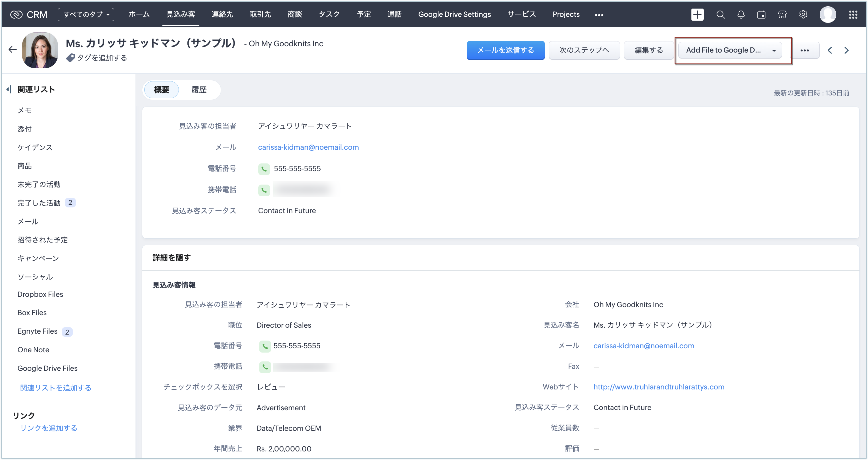Click the phone call icon next to 555-555-5555
The height and width of the screenshot is (460, 868).
tap(264, 169)
